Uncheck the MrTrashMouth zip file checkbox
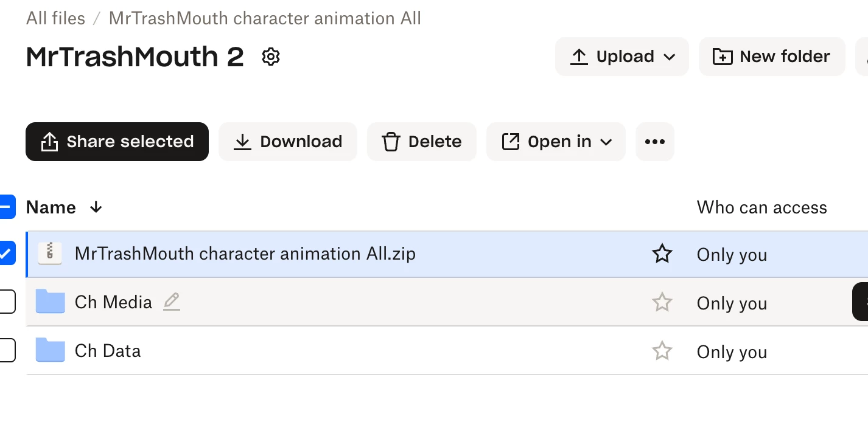 tap(6, 254)
